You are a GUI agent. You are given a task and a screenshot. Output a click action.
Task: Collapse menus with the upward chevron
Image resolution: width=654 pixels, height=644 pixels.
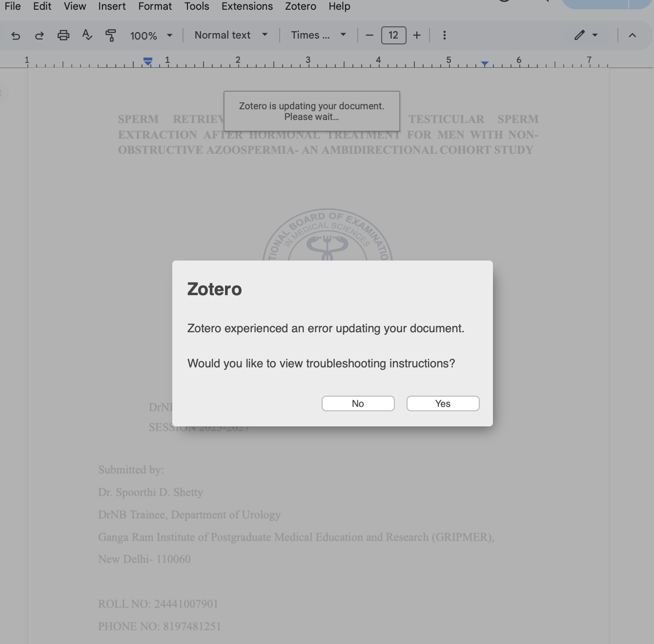click(x=633, y=35)
